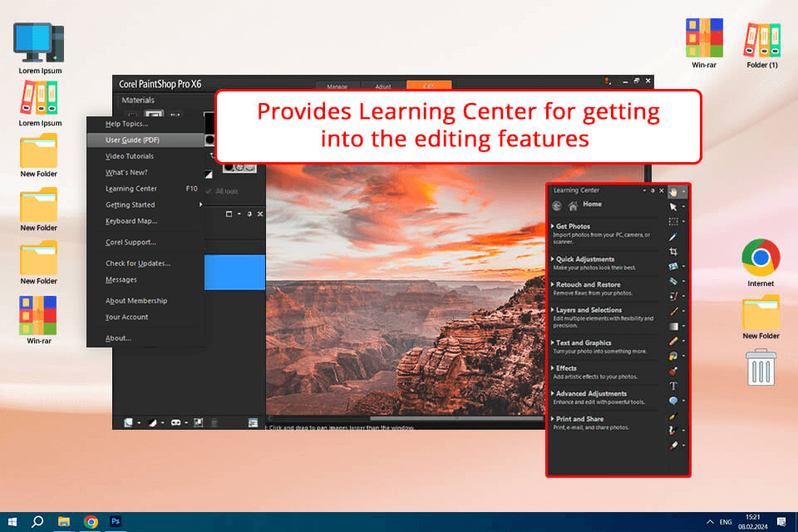
Task: Toggle auto-hide pin on Learning Center panel
Action: click(653, 190)
